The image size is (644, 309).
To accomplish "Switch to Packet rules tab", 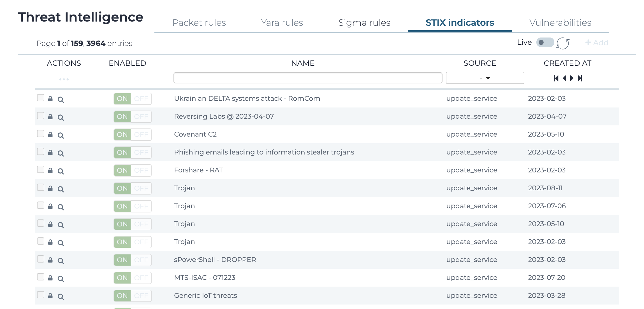I will [199, 23].
